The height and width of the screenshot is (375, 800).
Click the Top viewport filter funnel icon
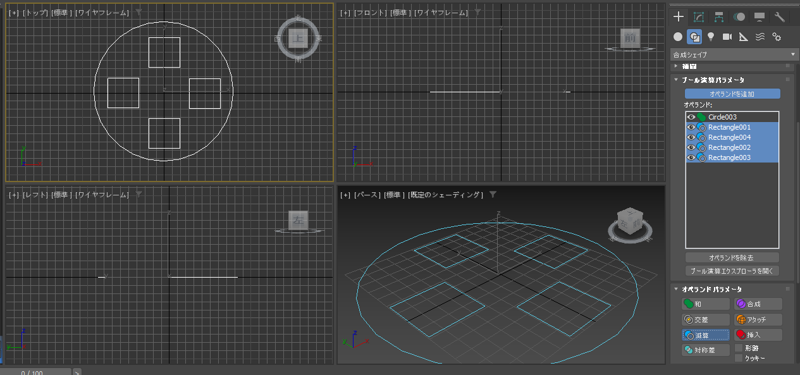coord(139,12)
